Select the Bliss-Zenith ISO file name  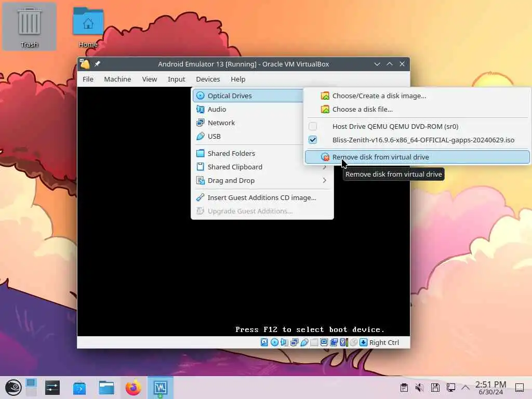pos(423,140)
